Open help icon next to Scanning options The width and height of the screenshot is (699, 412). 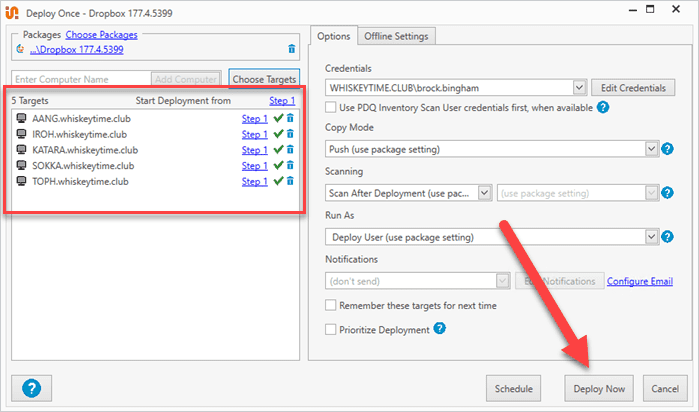667,193
